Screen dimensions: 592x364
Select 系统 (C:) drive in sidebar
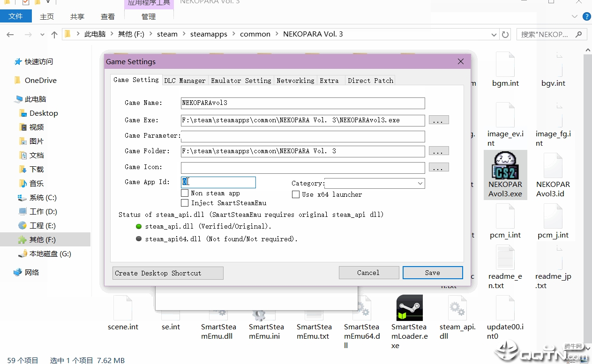click(43, 197)
